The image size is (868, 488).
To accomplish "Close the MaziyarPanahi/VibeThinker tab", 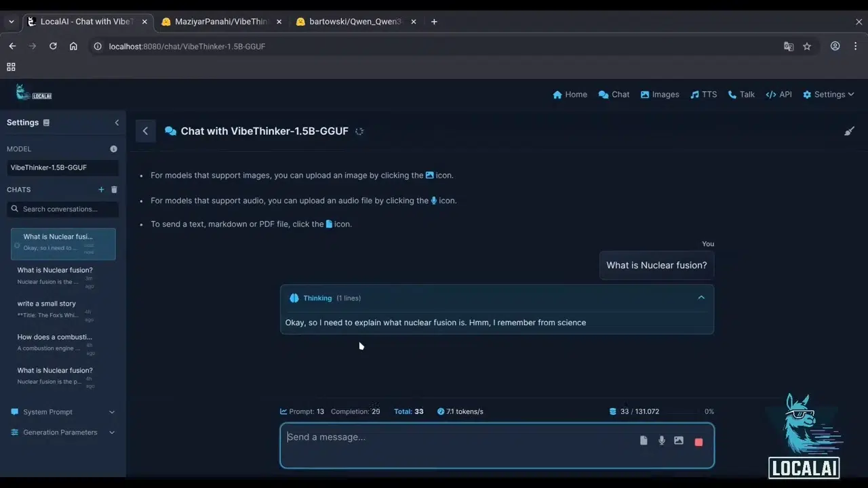I will [x=279, y=22].
